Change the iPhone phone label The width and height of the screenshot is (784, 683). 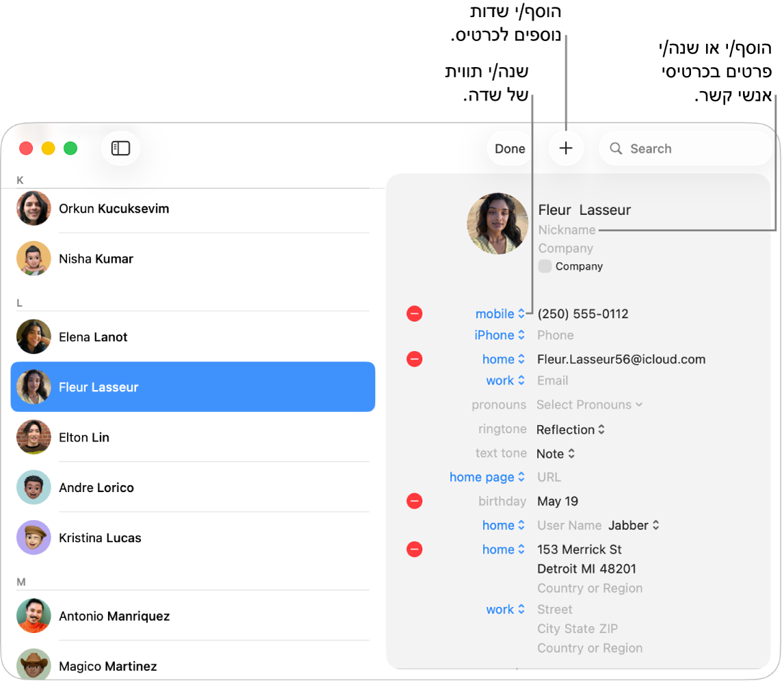[499, 335]
